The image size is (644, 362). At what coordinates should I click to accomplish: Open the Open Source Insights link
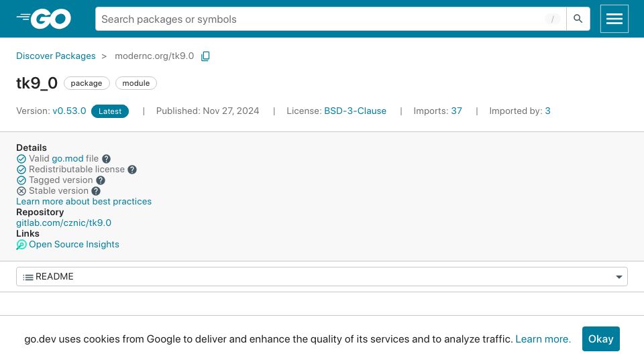pos(74,244)
